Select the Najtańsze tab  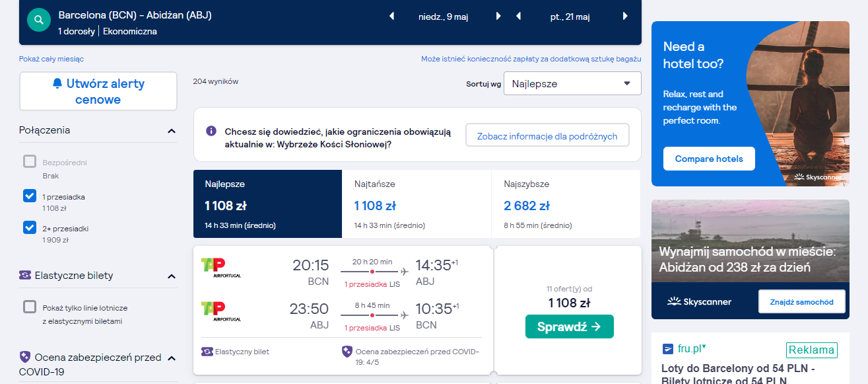click(417, 204)
